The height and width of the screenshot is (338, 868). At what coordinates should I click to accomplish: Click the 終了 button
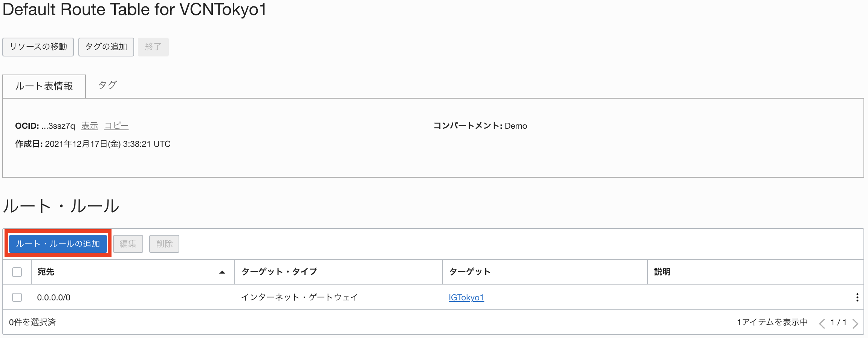click(x=153, y=47)
